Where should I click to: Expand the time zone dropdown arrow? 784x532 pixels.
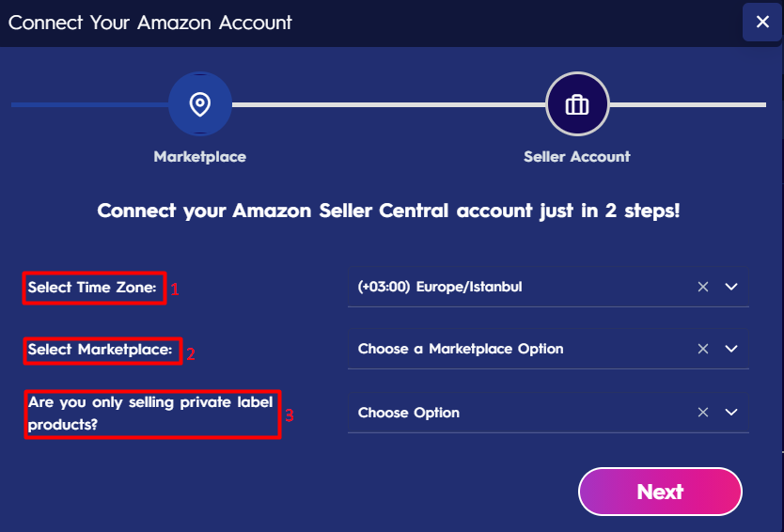[x=731, y=287]
